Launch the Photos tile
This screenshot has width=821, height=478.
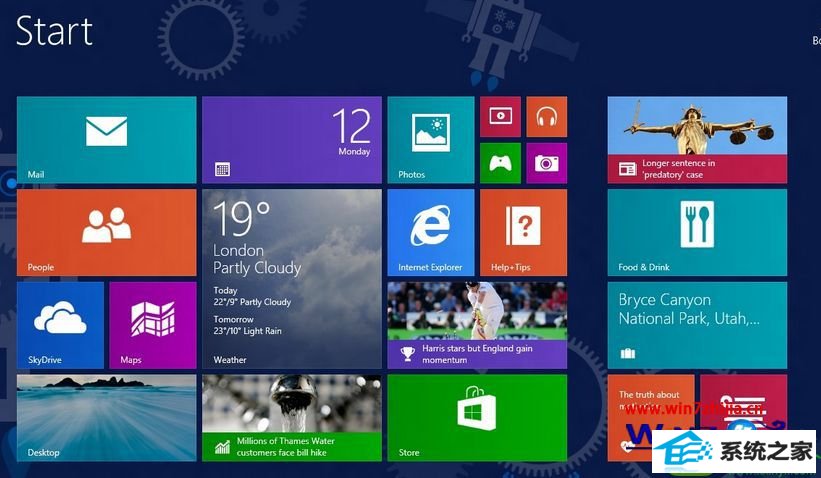pos(431,140)
